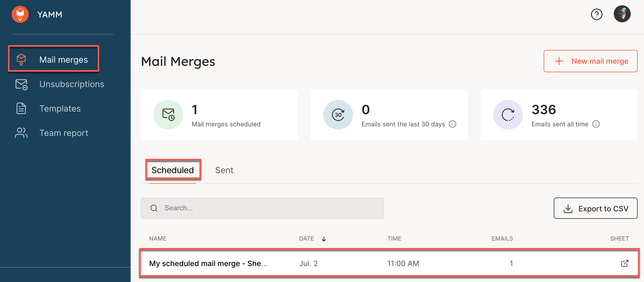
Task: Open My scheduled mail merge row
Action: pos(208,263)
